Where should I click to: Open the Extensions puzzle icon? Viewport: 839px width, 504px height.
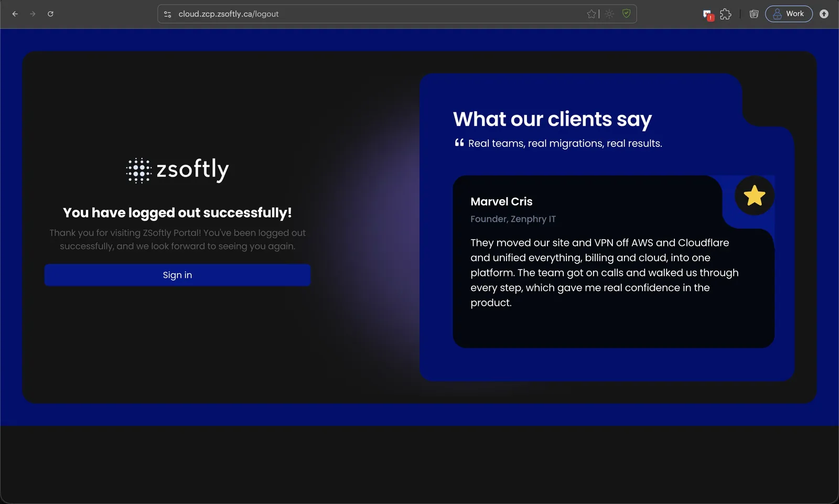click(x=726, y=14)
